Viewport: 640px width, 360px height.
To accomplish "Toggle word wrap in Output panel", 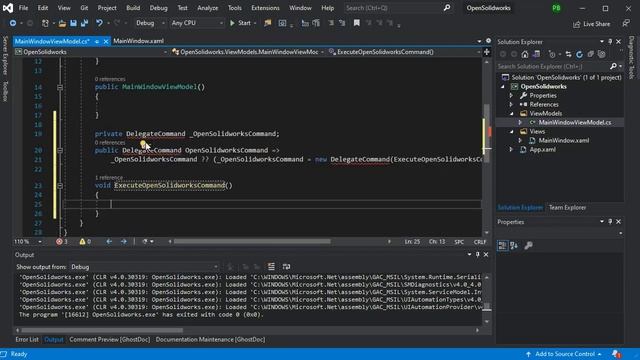I will pos(287,267).
